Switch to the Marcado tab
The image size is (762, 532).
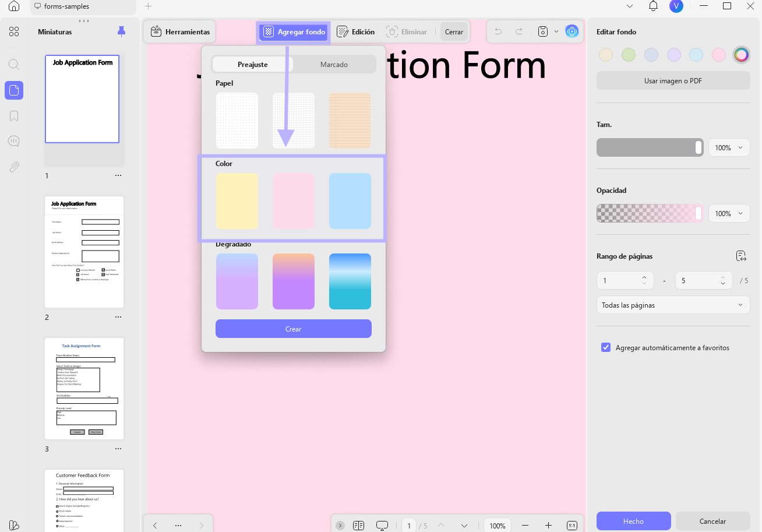pyautogui.click(x=334, y=64)
